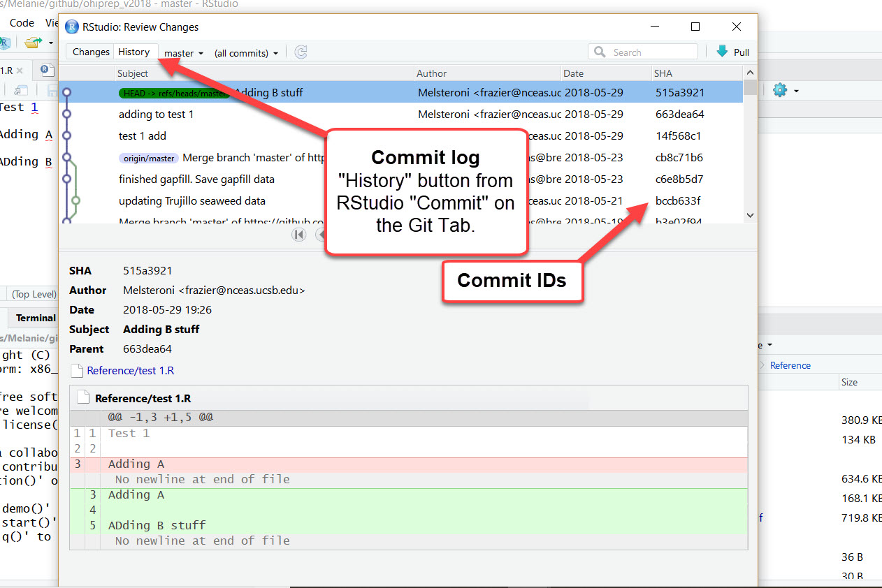Click SHA bccb633f in the commit list

(x=678, y=200)
